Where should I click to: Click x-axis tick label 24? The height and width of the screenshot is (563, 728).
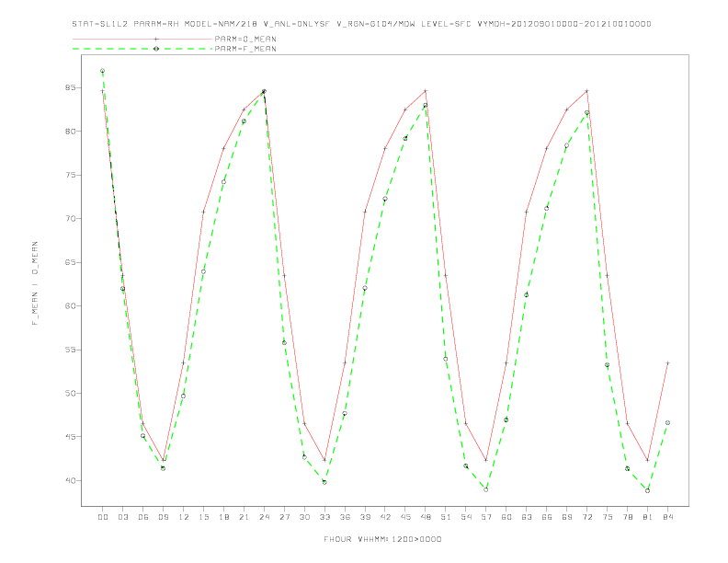click(x=264, y=517)
